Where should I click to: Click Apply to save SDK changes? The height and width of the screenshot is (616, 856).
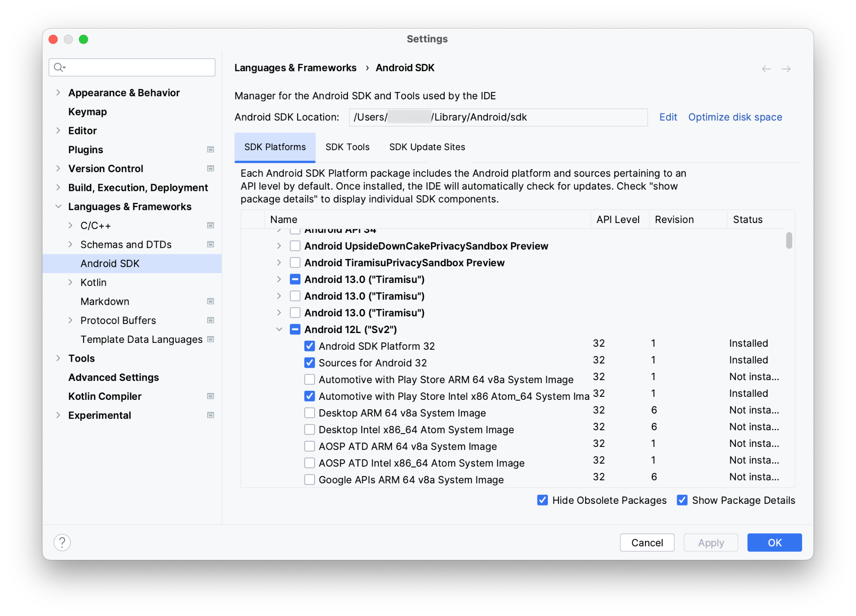(710, 542)
